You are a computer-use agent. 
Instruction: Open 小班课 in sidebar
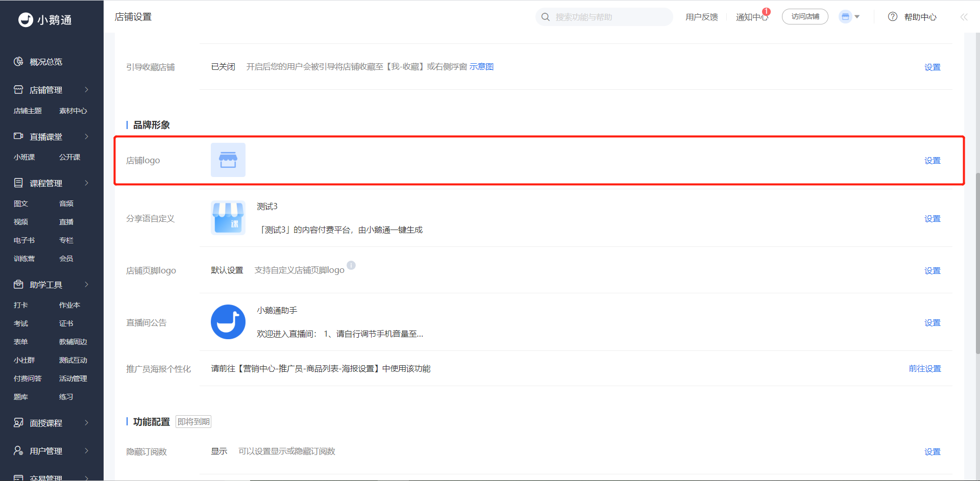coord(24,157)
